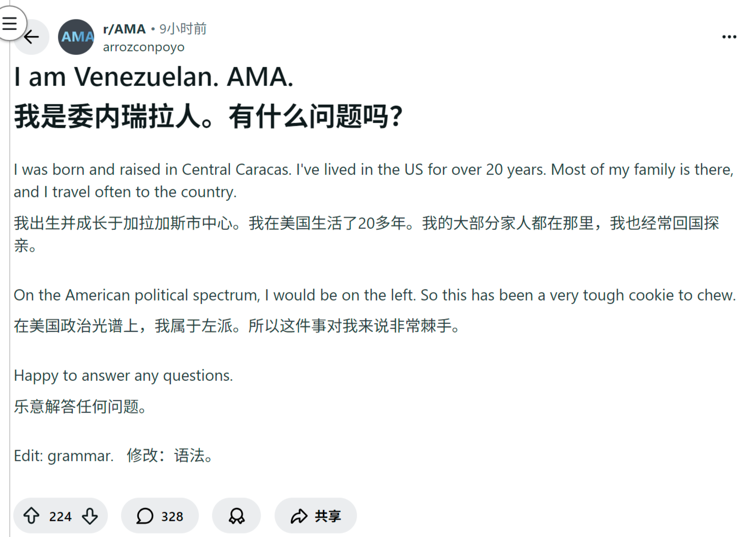The height and width of the screenshot is (537, 756).
Task: Click the 9小时前 post timestamp
Action: pos(183,29)
